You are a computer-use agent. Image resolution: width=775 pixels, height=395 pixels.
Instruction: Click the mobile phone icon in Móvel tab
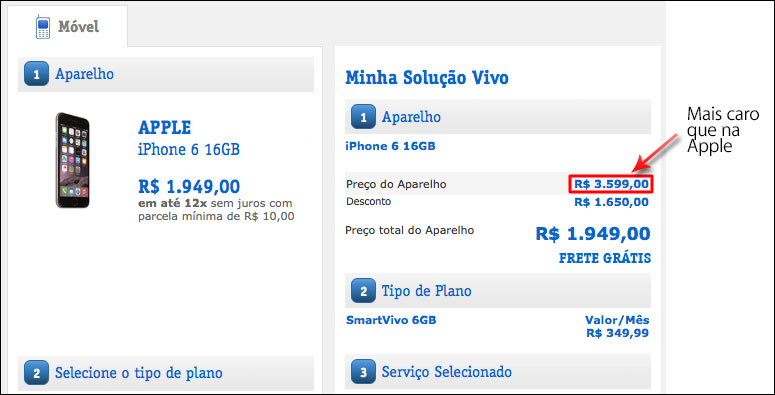click(43, 27)
